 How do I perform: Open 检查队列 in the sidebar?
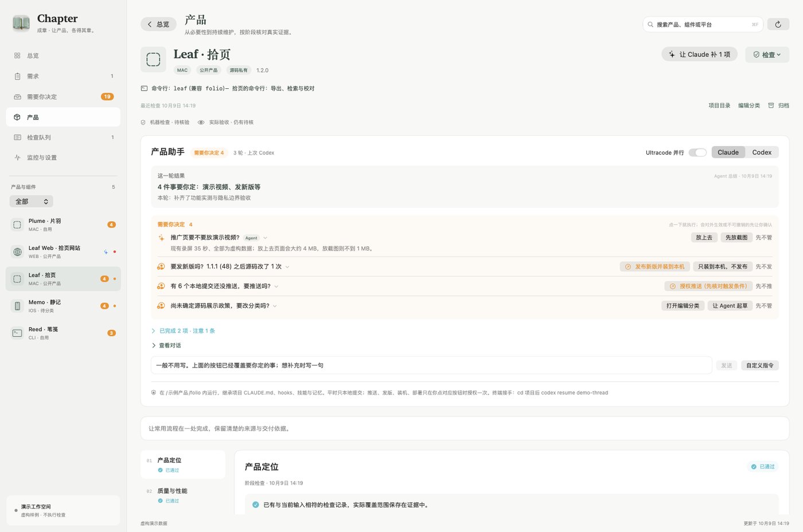click(63, 138)
